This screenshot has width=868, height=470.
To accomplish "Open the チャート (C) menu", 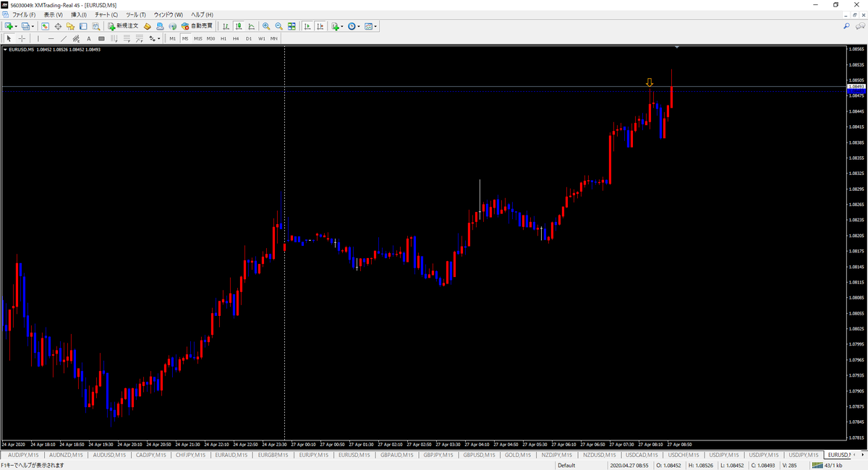I will pos(106,14).
